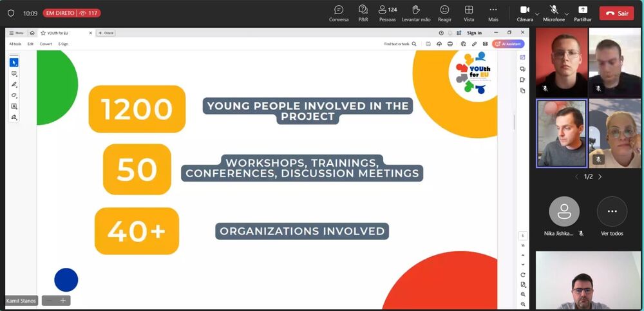Image resolution: width=644 pixels, height=311 pixels.
Task: Click the share with others icon
Action: point(463,44)
